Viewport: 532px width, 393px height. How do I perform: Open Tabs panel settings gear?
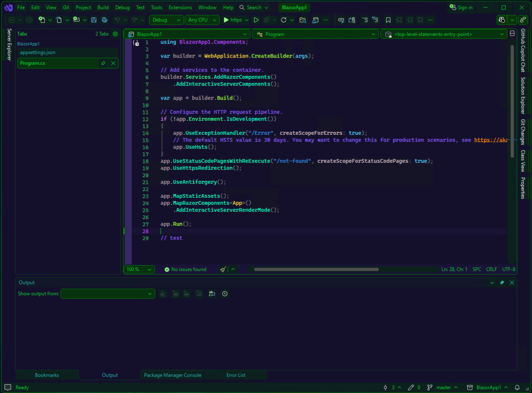(x=115, y=34)
